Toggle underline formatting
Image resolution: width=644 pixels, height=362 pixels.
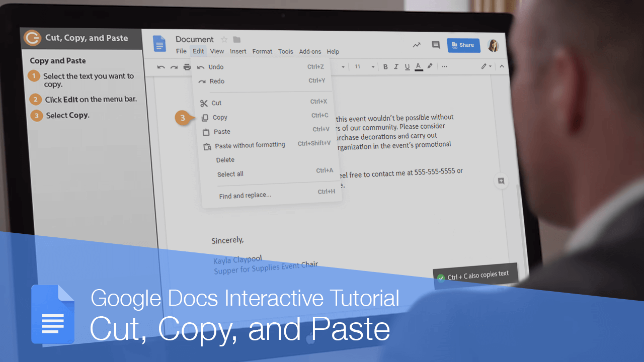coord(407,66)
